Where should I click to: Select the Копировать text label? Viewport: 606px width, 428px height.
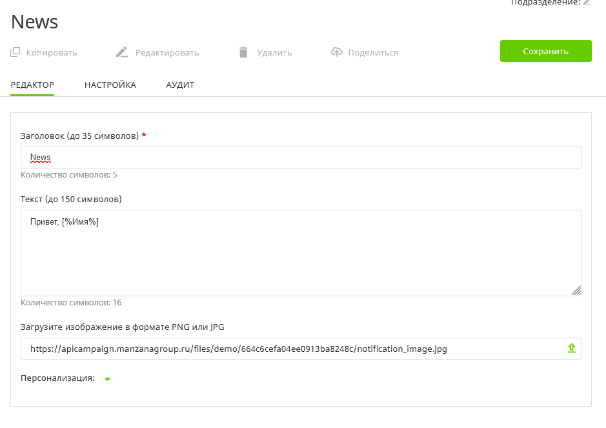tap(51, 53)
